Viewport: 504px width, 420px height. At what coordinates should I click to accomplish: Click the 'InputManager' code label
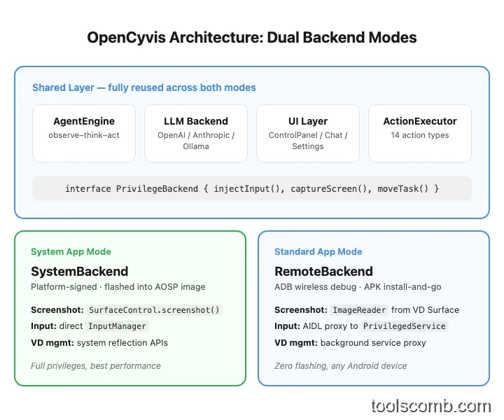(x=117, y=326)
